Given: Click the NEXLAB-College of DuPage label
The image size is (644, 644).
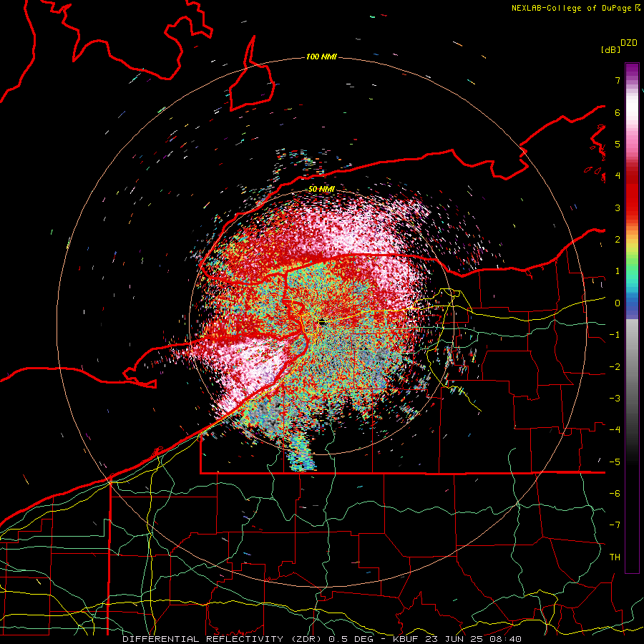Looking at the screenshot, I should [575, 8].
